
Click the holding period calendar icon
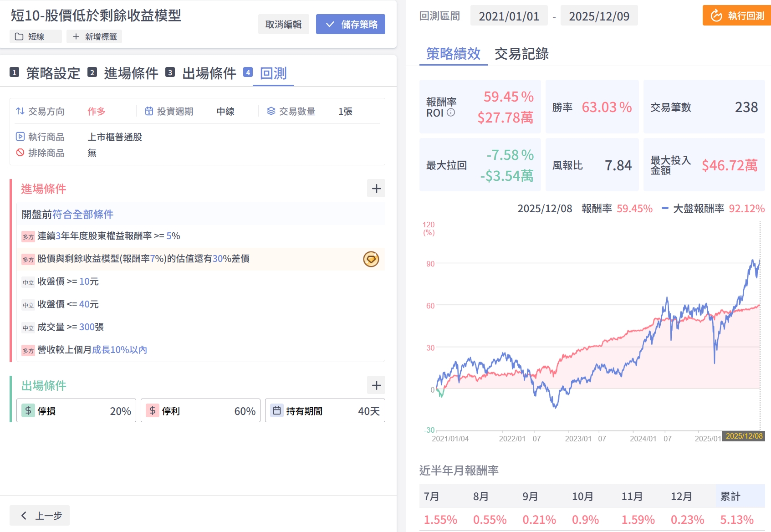coord(276,411)
